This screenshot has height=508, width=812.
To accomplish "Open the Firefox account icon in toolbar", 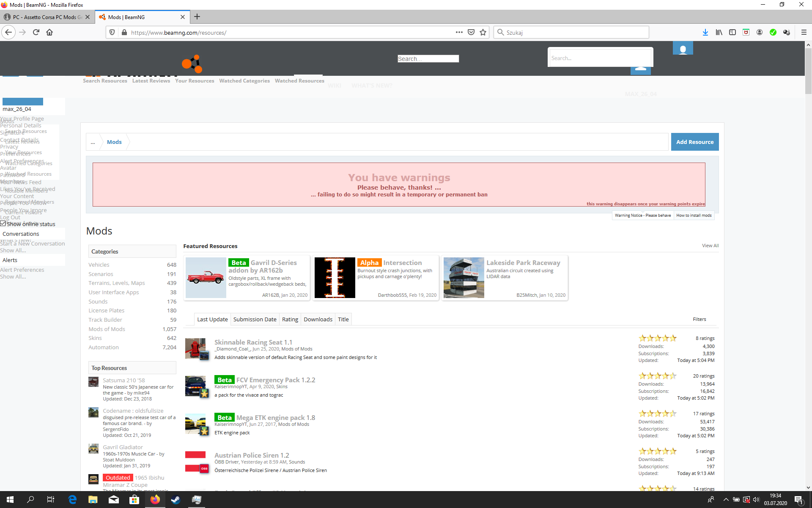I will click(x=760, y=32).
